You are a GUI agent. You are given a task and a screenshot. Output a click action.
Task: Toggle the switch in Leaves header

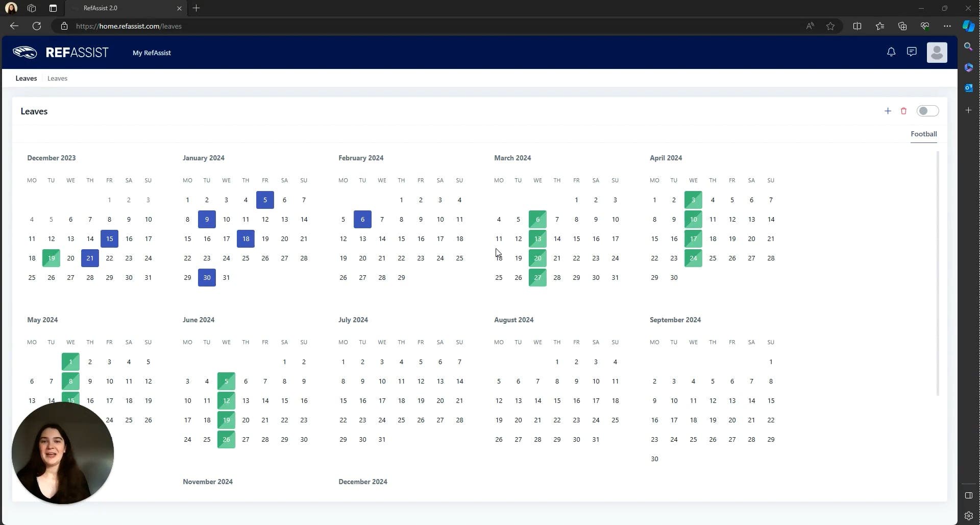pos(927,111)
